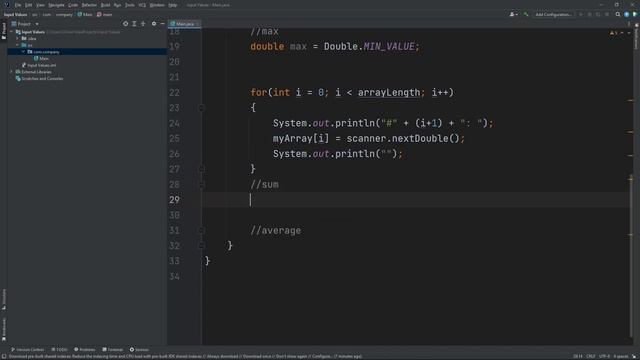Open the Services tool window
This screenshot has height=360, width=640.
[139, 350]
